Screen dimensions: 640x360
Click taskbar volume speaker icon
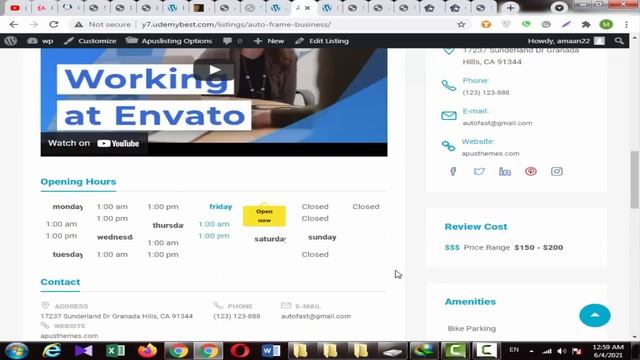click(x=562, y=351)
